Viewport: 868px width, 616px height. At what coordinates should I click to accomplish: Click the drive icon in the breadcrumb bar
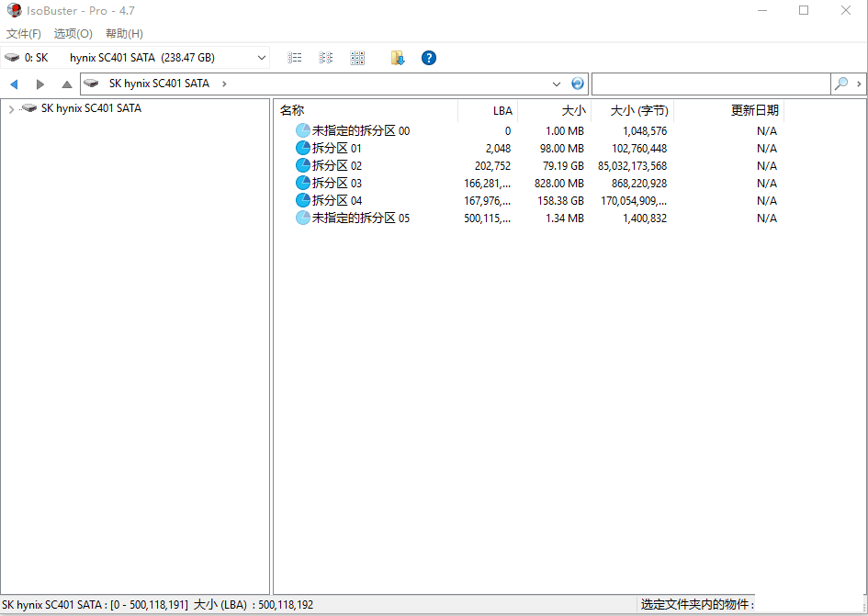91,84
